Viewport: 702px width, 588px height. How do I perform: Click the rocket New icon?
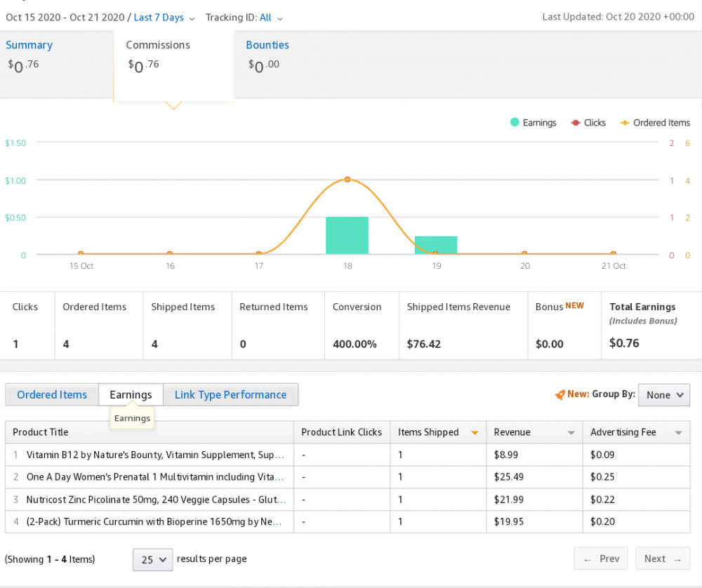click(559, 394)
